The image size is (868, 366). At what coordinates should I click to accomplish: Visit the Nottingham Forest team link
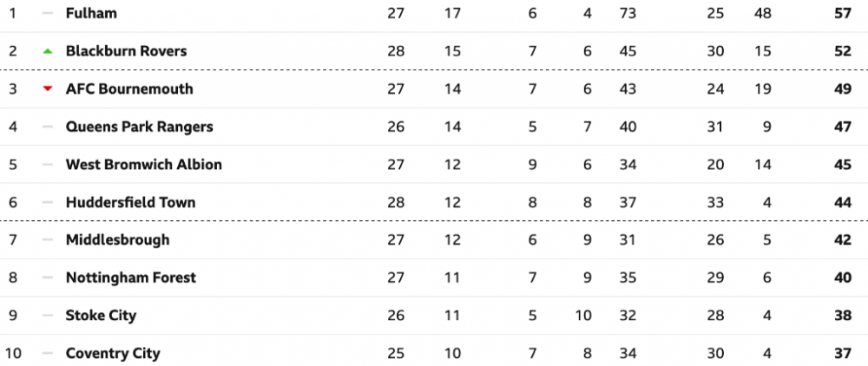coord(130,278)
